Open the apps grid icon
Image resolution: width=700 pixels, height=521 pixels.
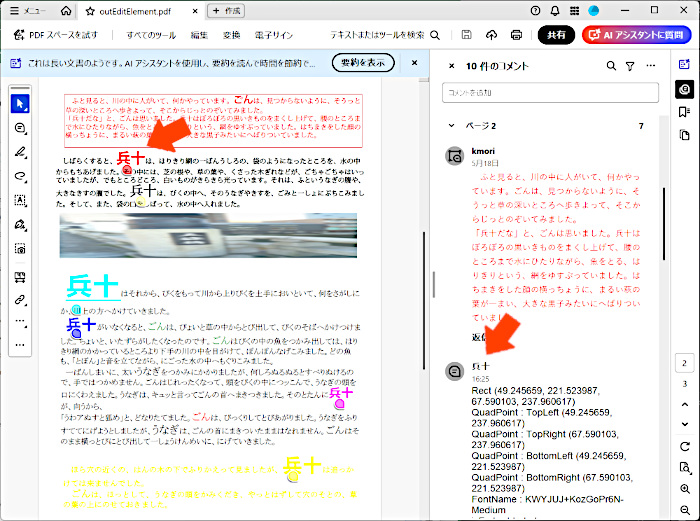(x=575, y=11)
